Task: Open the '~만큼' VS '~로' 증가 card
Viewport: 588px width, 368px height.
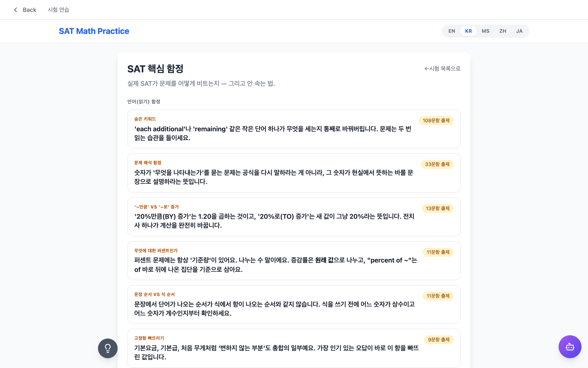Action: click(294, 217)
